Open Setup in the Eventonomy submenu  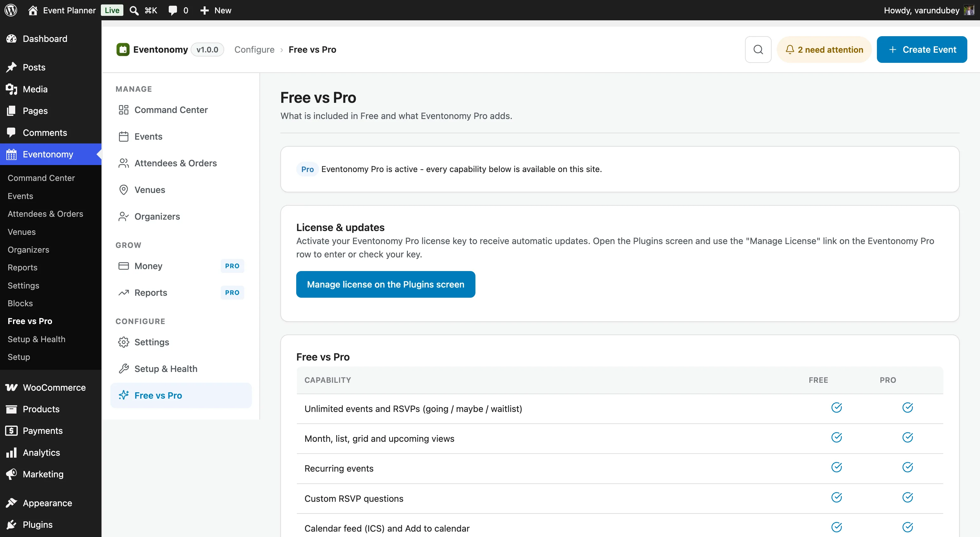pyautogui.click(x=19, y=357)
